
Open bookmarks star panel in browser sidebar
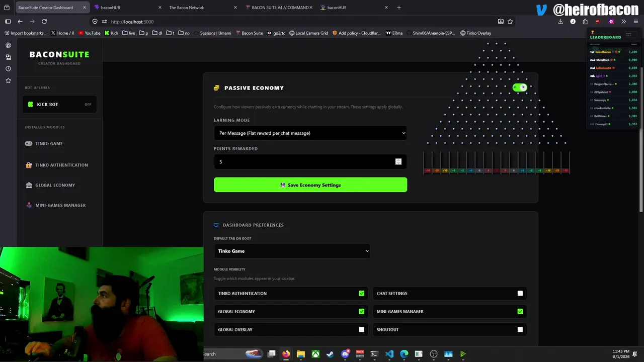8,80
